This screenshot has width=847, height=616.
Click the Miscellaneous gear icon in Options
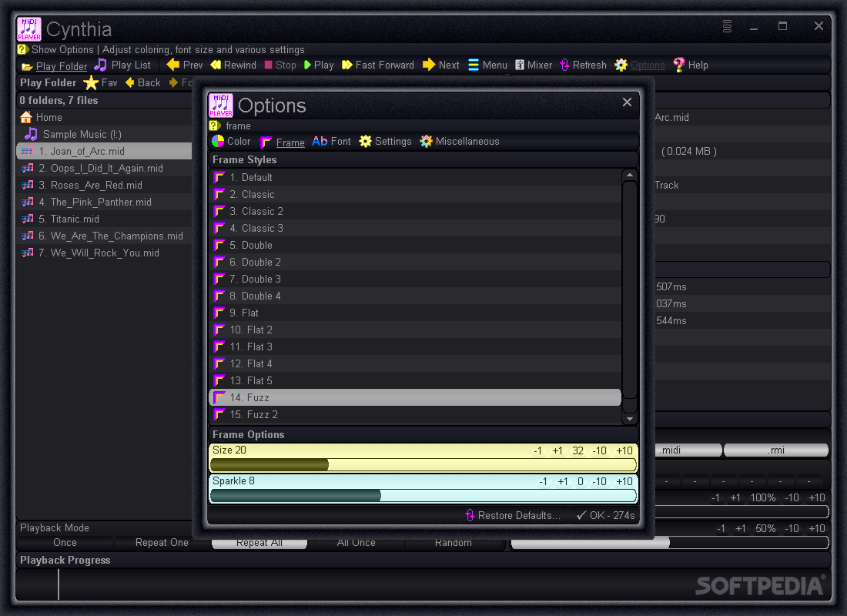coord(427,141)
